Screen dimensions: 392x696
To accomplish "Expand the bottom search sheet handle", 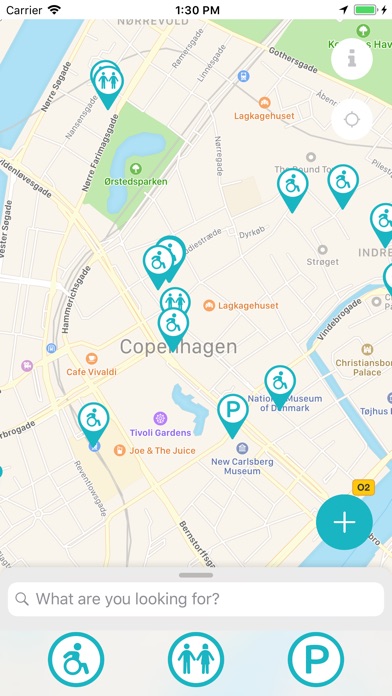I will click(x=196, y=575).
